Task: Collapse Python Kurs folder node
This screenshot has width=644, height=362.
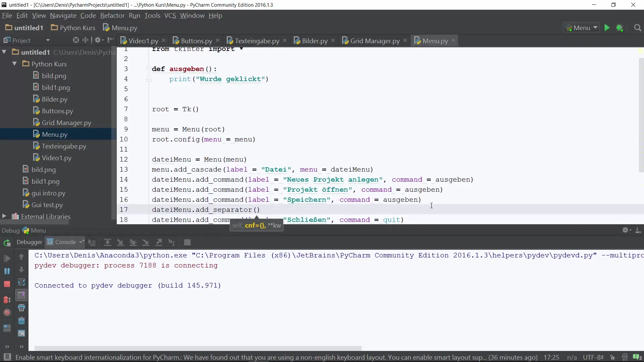Action: tap(14, 64)
